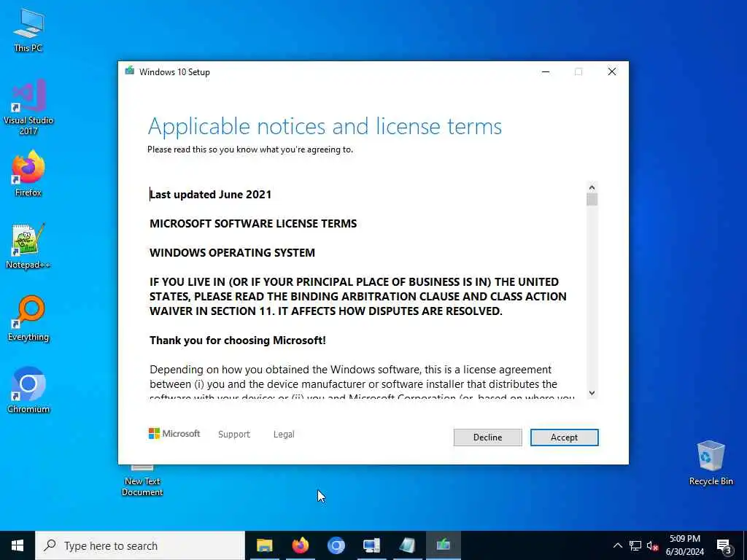Image resolution: width=747 pixels, height=560 pixels.
Task: Select the This PC desktop icon
Action: coord(28,30)
